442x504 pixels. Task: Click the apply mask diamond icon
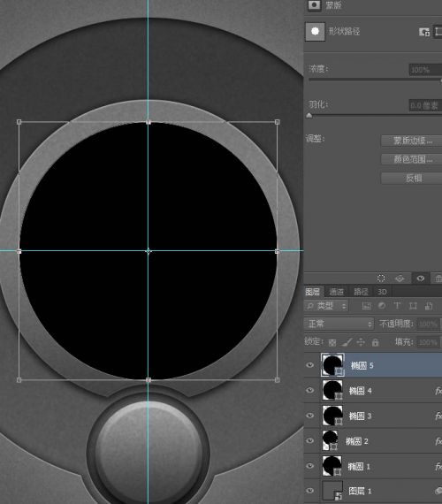[400, 278]
